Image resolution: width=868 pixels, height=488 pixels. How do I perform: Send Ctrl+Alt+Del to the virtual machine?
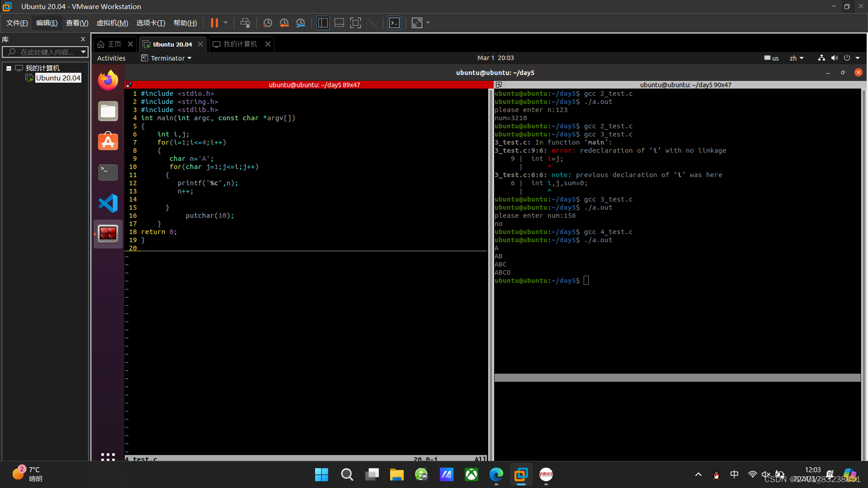245,23
